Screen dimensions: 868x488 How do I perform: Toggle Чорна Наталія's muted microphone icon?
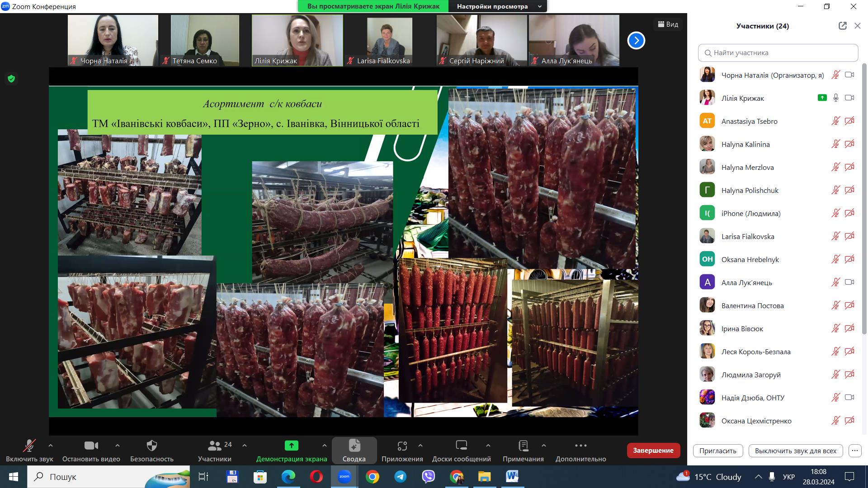(835, 75)
